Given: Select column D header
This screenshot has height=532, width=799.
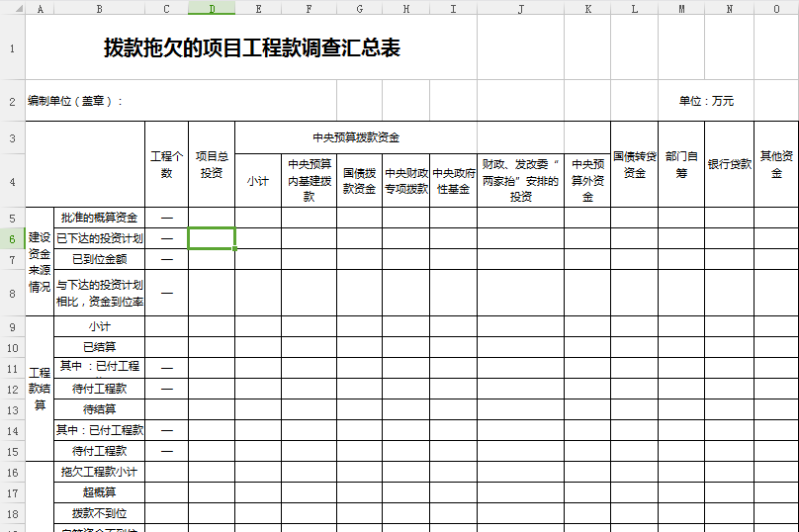Looking at the screenshot, I should tap(212, 8).
